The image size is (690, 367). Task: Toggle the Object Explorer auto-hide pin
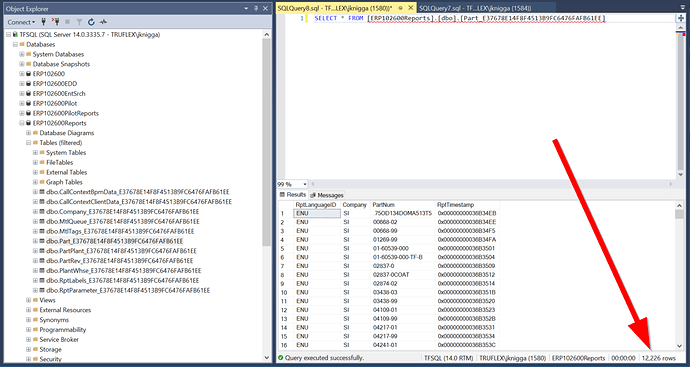tap(256, 8)
